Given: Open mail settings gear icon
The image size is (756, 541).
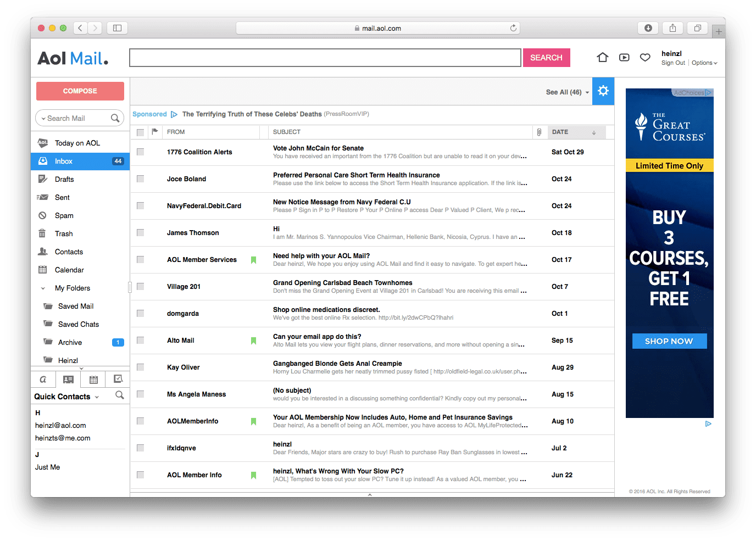Looking at the screenshot, I should coord(603,91).
